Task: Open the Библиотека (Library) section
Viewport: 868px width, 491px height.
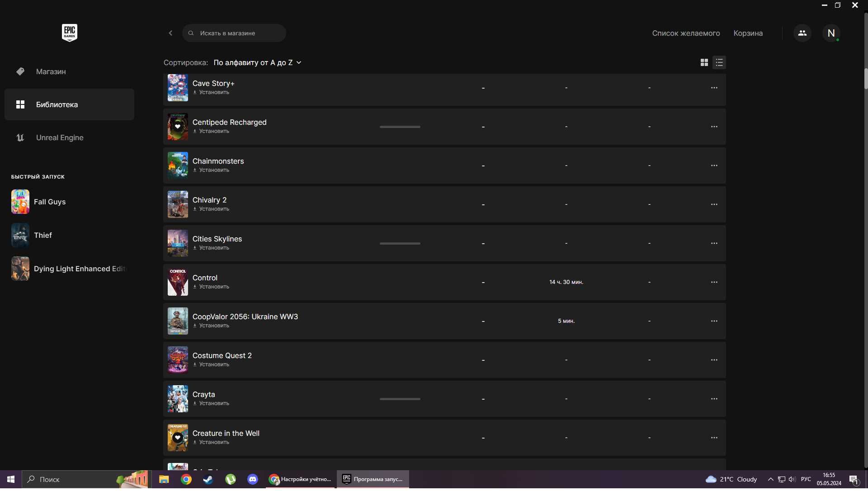Action: [x=69, y=104]
